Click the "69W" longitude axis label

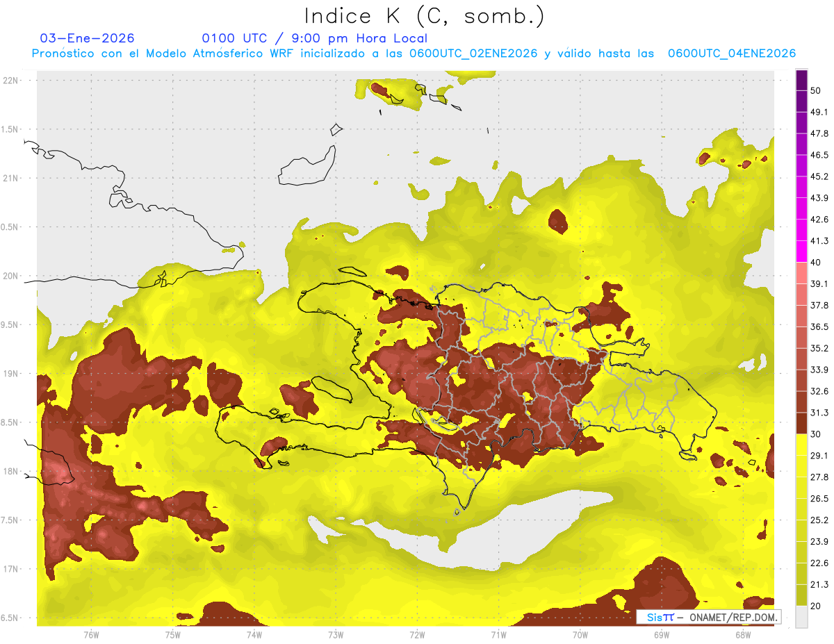tap(661, 634)
